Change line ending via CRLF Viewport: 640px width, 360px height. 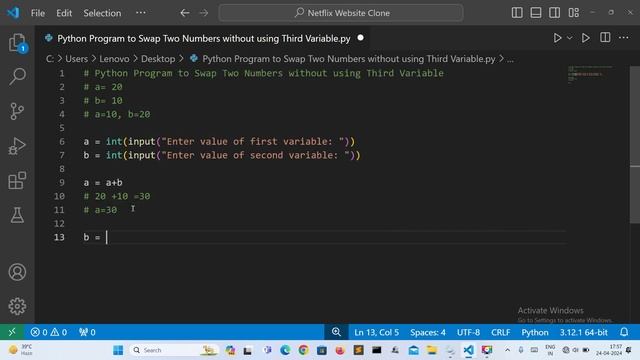pos(500,332)
